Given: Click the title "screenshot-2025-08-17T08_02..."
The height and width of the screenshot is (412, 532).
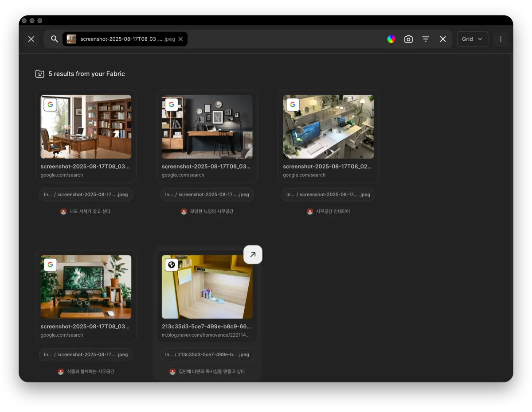Looking at the screenshot, I should tap(327, 167).
